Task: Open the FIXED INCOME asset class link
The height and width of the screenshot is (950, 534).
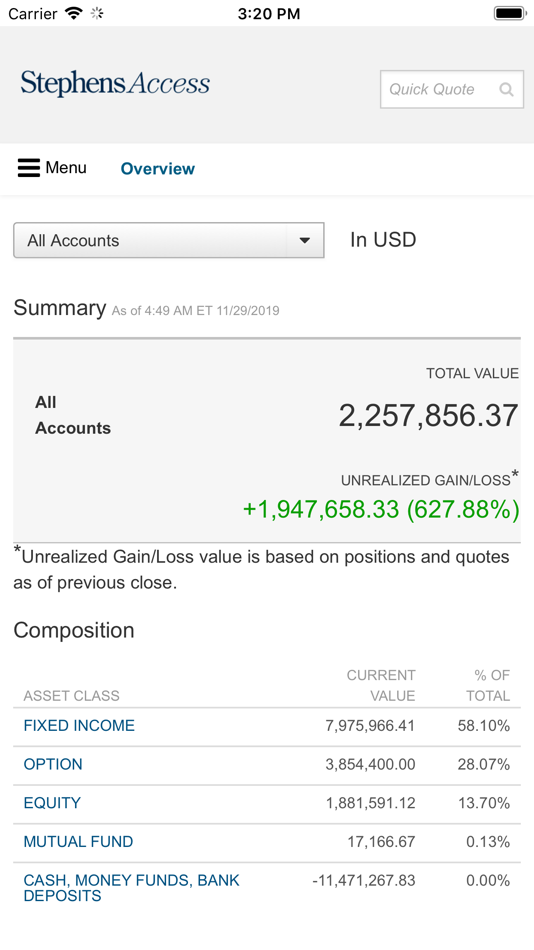Action: tap(79, 725)
